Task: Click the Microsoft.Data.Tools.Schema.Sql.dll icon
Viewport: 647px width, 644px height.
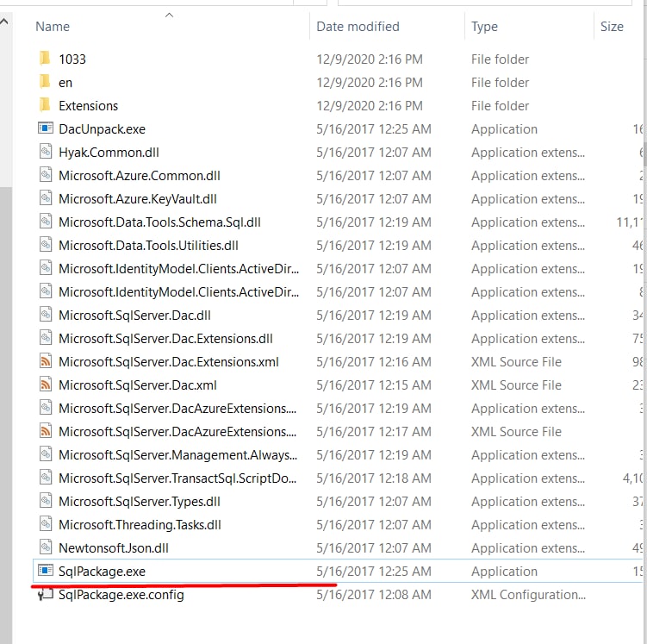Action: pos(46,222)
